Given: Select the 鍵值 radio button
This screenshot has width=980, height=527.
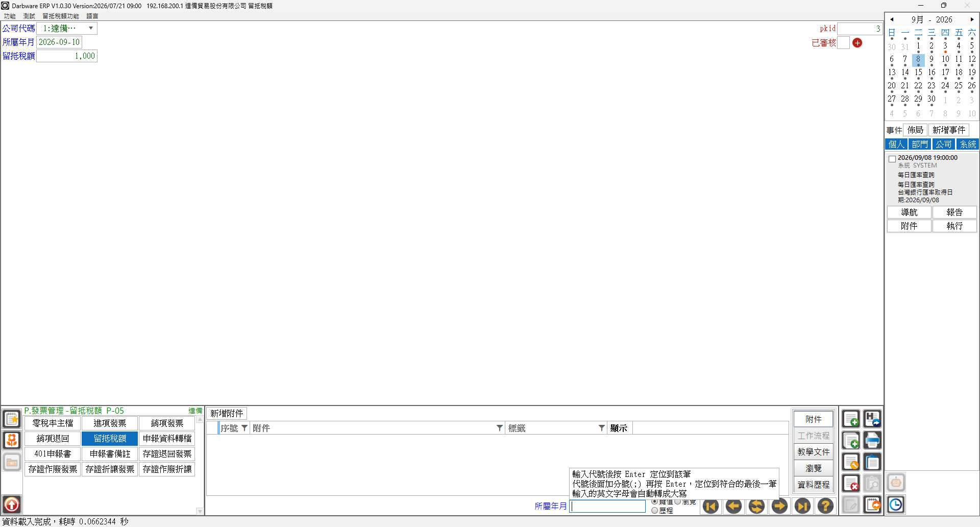Looking at the screenshot, I should pyautogui.click(x=654, y=502).
